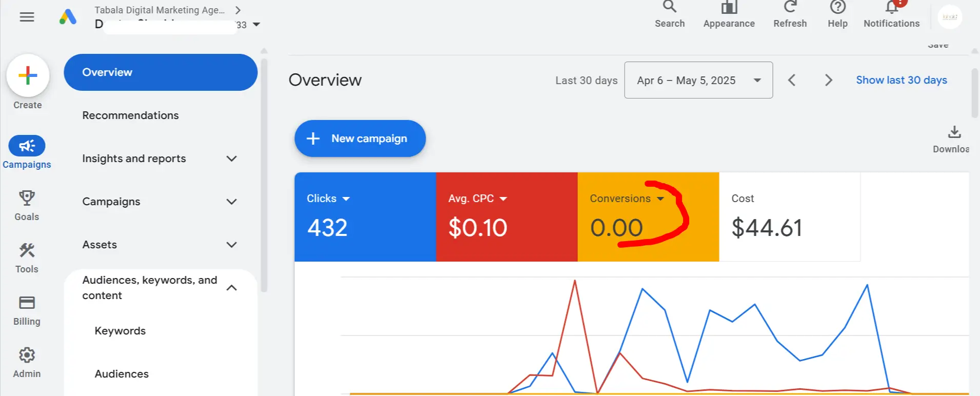Collapse Audiences, keywords, and content
This screenshot has width=980, height=396.
coord(232,288)
